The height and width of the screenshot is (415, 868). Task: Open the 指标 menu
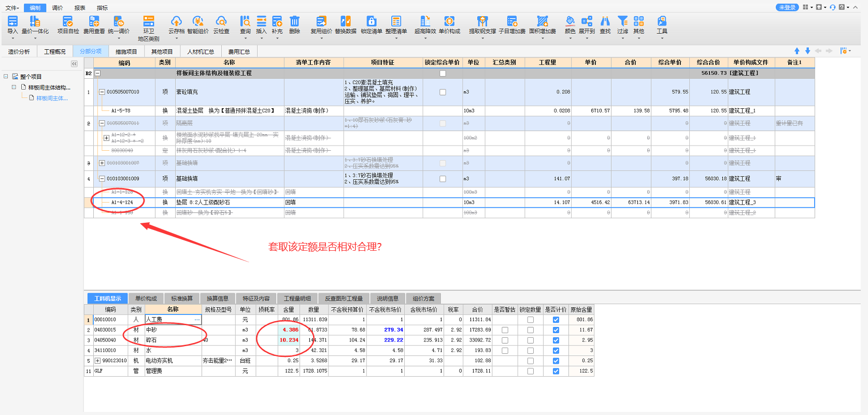(x=103, y=8)
